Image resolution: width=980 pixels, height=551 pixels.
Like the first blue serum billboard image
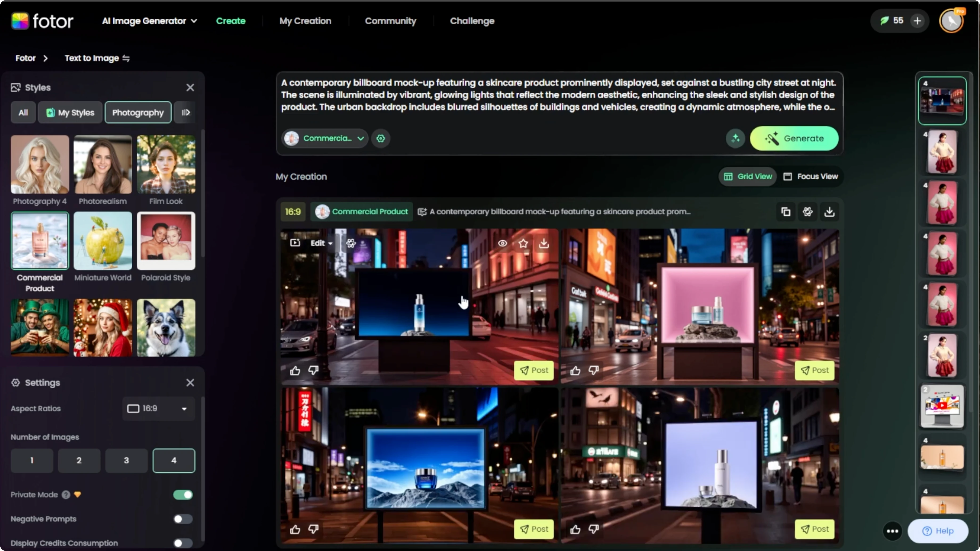pos(295,370)
